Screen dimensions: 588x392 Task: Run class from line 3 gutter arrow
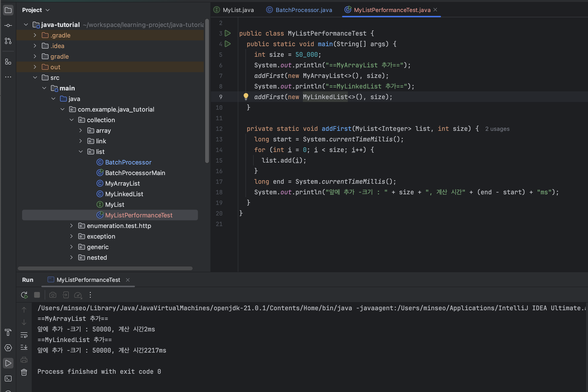(x=227, y=33)
